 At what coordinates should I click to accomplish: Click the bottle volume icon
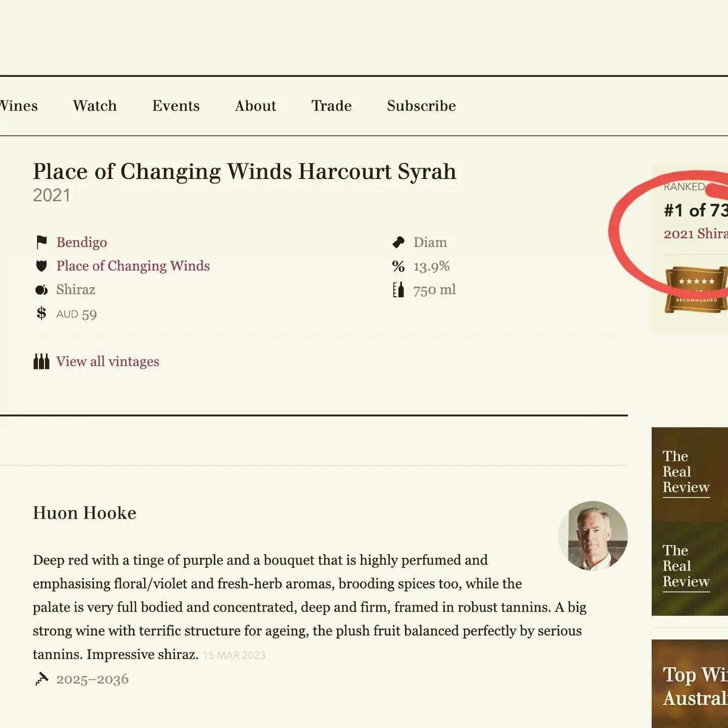tap(398, 290)
